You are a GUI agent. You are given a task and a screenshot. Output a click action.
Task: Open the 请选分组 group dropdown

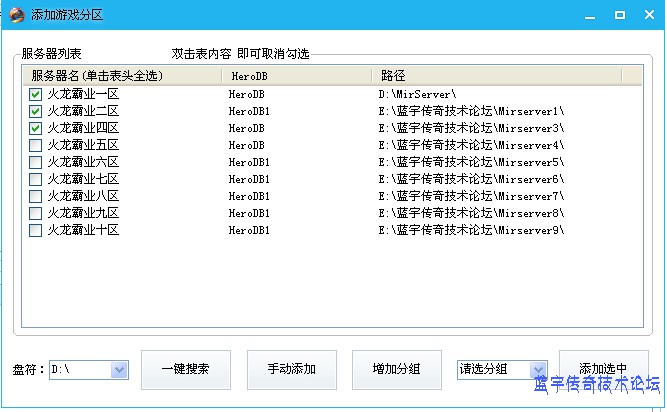click(538, 370)
